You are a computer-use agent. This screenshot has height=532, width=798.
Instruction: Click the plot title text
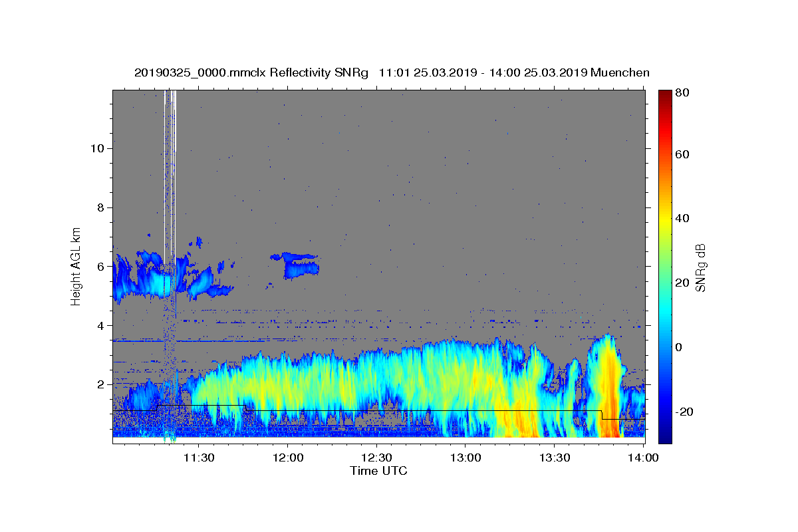(x=392, y=72)
